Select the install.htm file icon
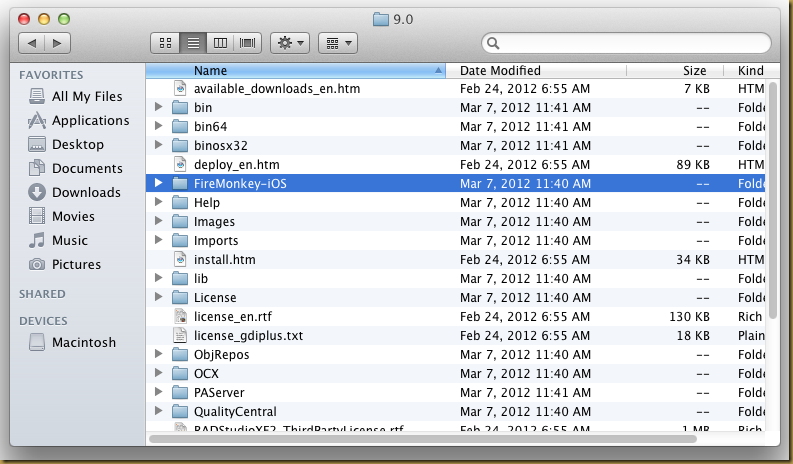 point(180,259)
